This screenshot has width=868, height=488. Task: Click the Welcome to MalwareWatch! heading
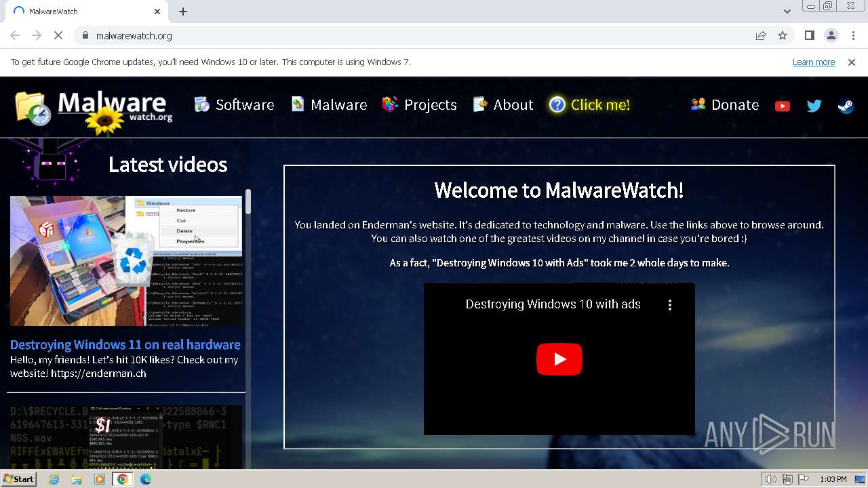(x=559, y=190)
